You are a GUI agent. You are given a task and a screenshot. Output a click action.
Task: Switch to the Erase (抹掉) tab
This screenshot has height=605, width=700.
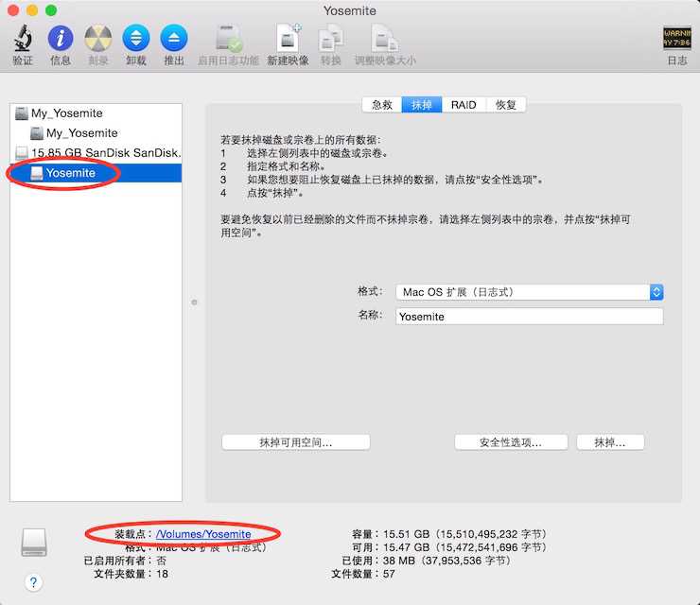[x=422, y=105]
